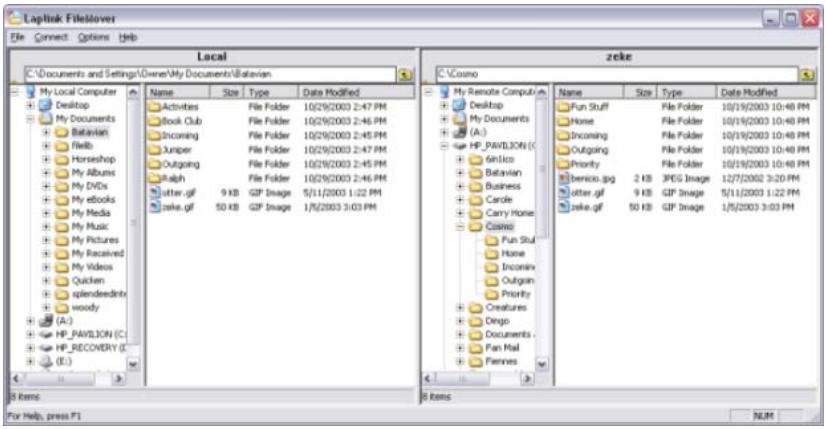Open the File menu

click(17, 37)
